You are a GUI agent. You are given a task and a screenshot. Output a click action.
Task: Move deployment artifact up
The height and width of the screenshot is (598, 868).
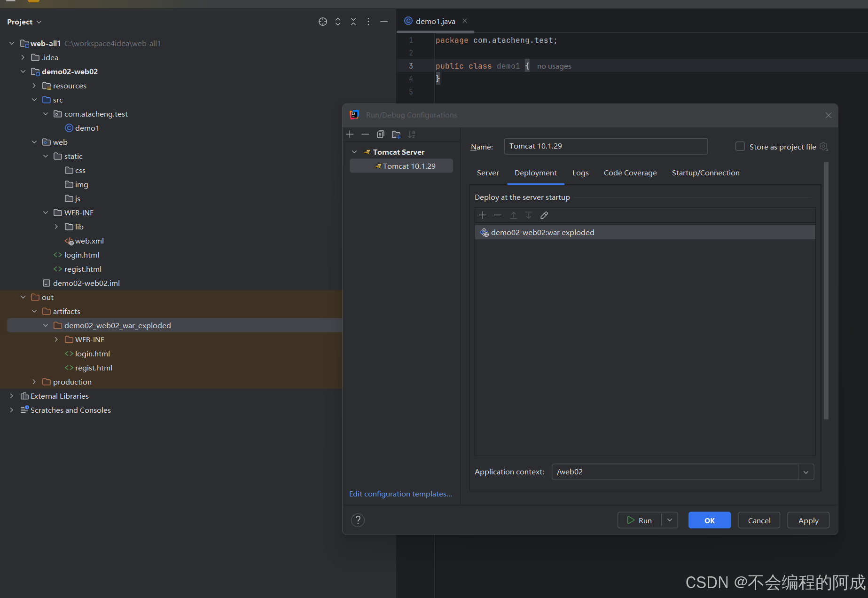pyautogui.click(x=514, y=215)
